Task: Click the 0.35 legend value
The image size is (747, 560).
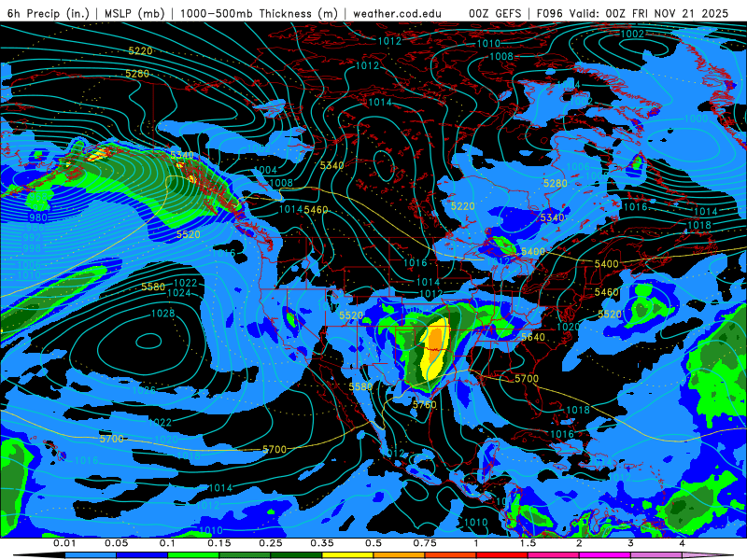Action: 322,543
